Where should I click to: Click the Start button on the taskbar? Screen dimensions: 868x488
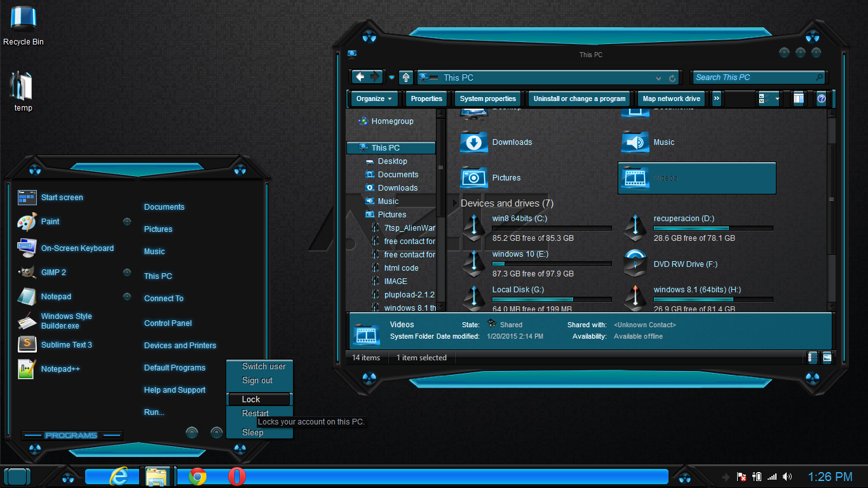tap(17, 477)
